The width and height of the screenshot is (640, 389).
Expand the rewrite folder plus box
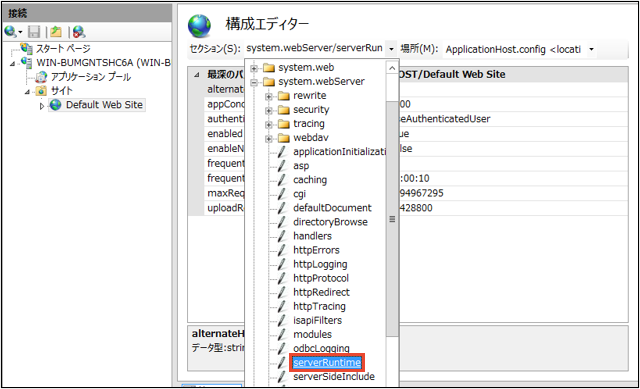tap(269, 96)
